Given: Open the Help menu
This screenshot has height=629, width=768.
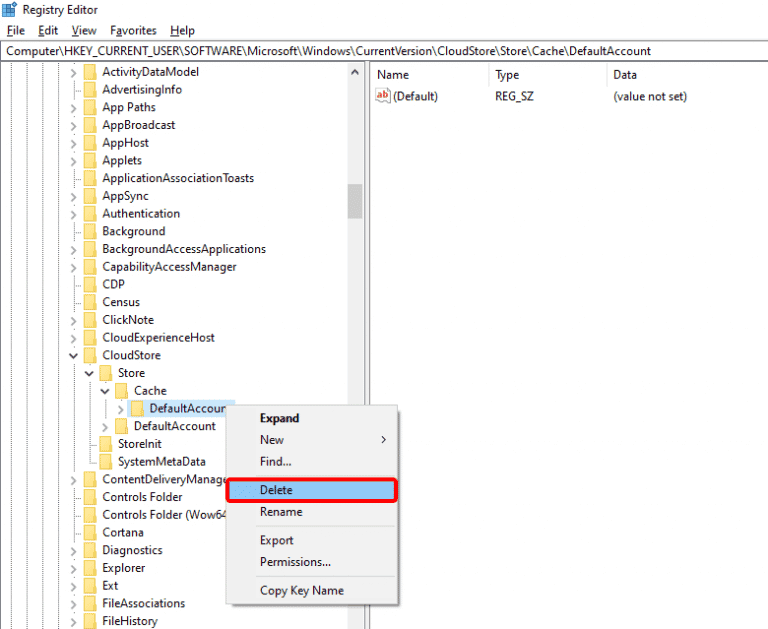Looking at the screenshot, I should (182, 30).
